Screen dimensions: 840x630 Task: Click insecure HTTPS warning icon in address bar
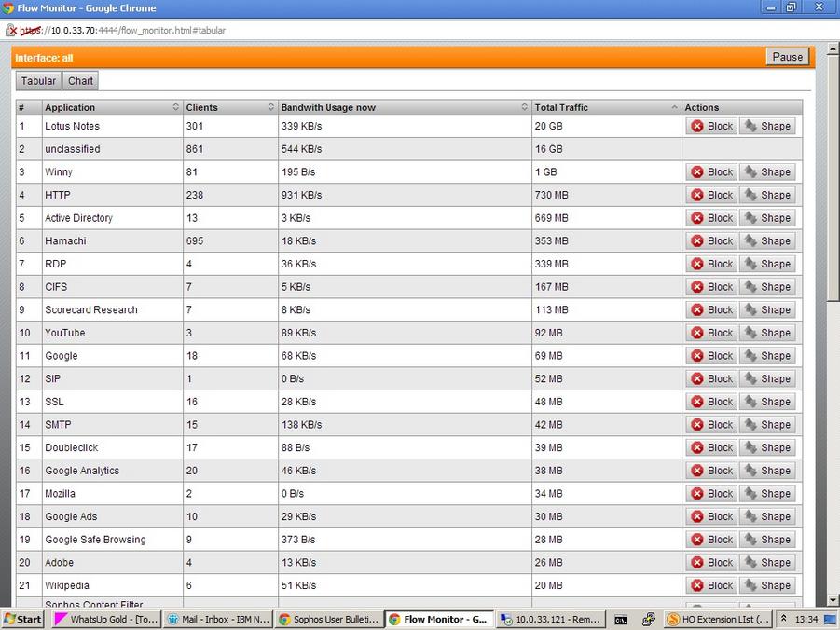tap(11, 31)
